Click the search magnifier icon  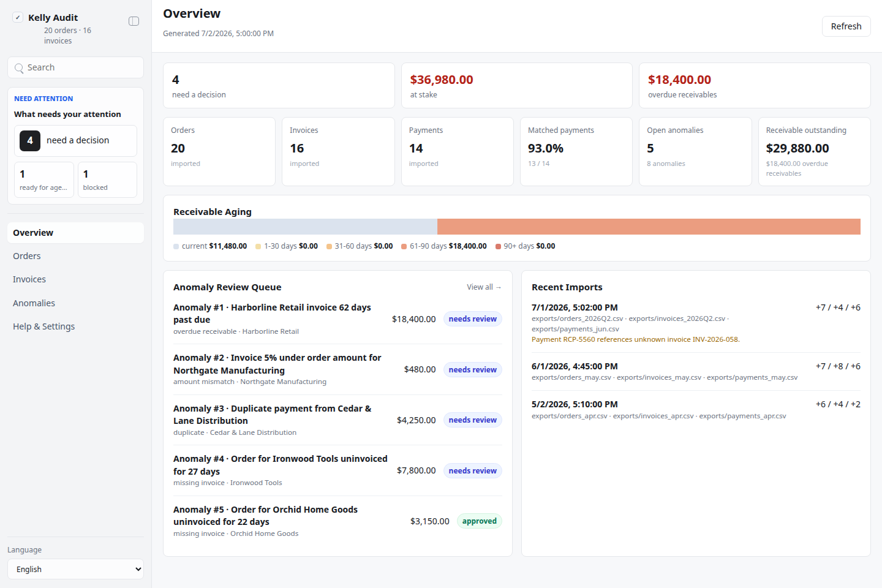tap(19, 68)
